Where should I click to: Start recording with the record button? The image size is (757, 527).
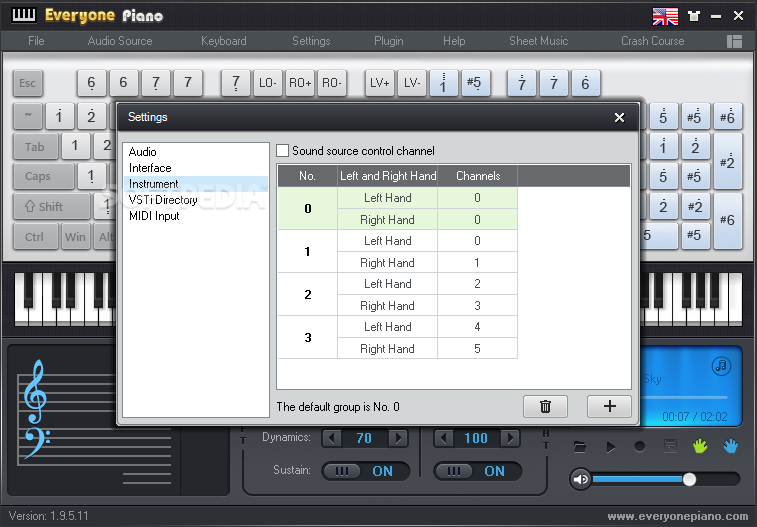(x=640, y=447)
